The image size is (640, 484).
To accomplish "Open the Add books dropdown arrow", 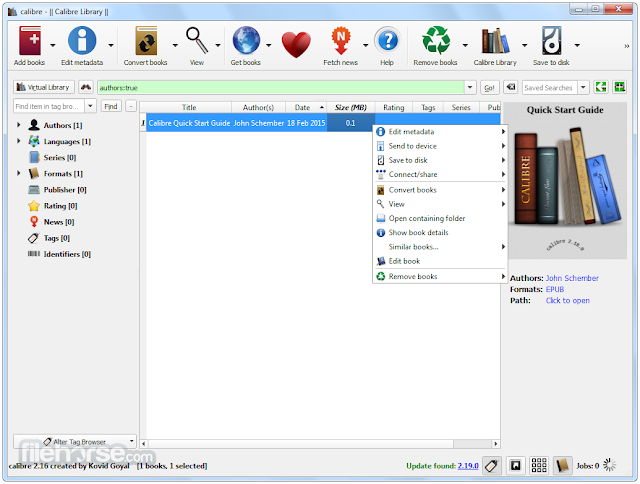I will [53, 45].
